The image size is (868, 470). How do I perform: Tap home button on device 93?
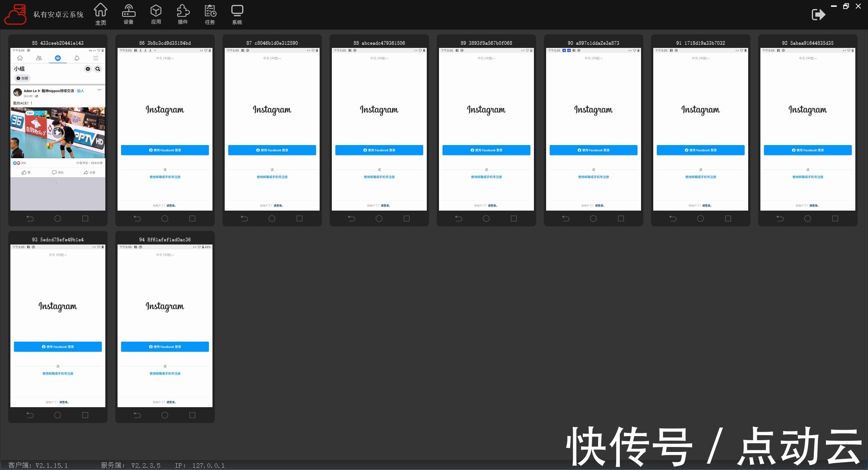click(x=58, y=415)
